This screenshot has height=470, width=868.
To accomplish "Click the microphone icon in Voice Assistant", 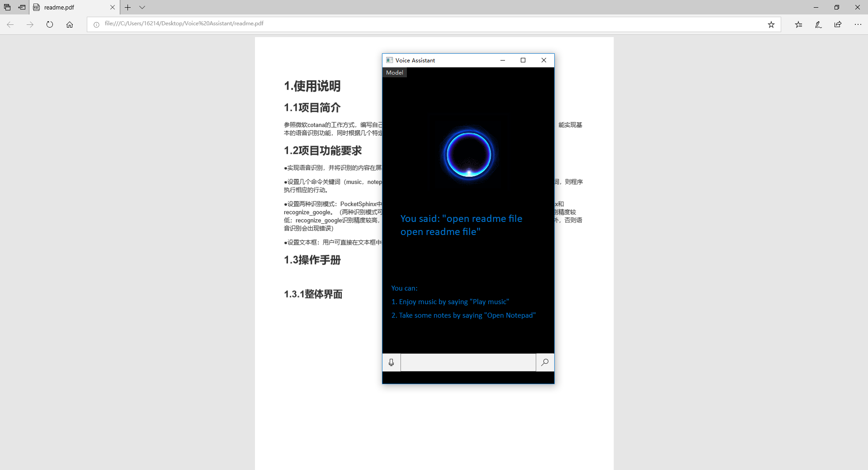I will [391, 362].
